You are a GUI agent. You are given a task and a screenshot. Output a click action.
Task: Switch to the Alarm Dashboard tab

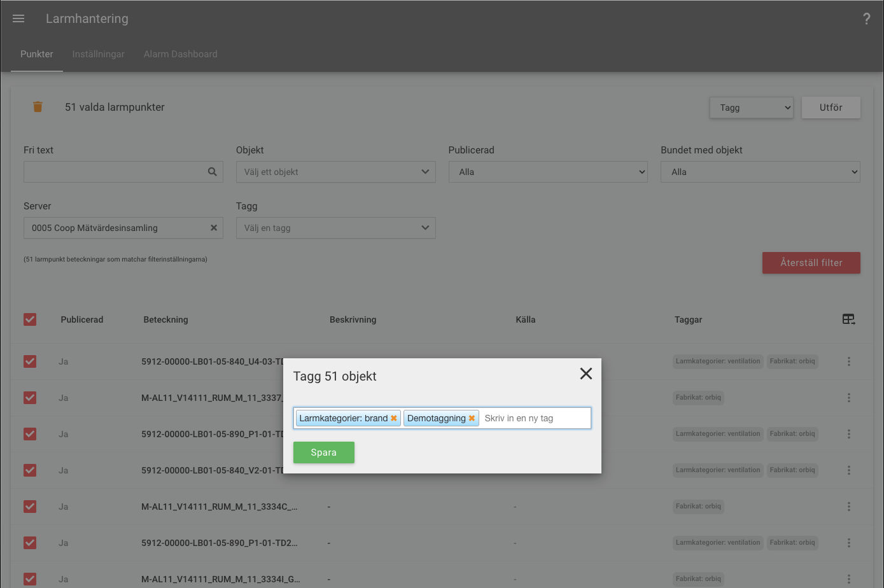[x=181, y=54]
